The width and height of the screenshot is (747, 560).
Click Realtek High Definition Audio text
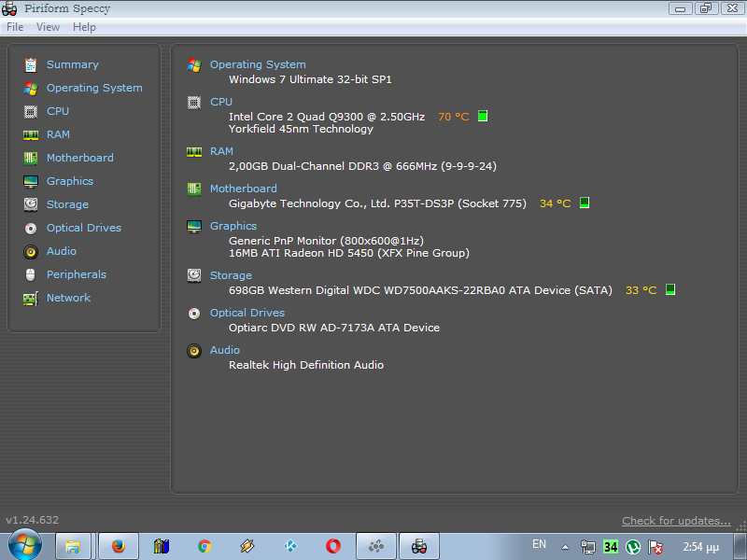point(306,365)
